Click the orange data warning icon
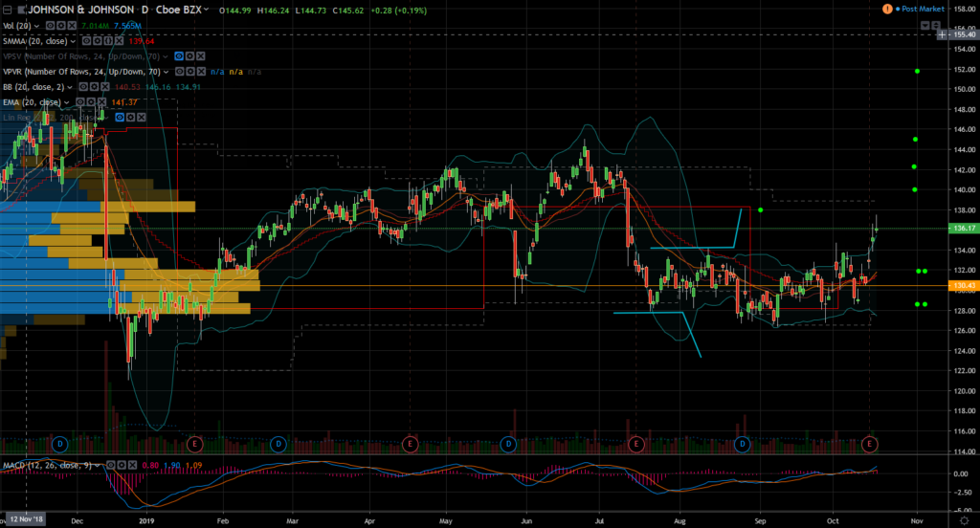Screen dimensions: 980x528 tap(887, 9)
